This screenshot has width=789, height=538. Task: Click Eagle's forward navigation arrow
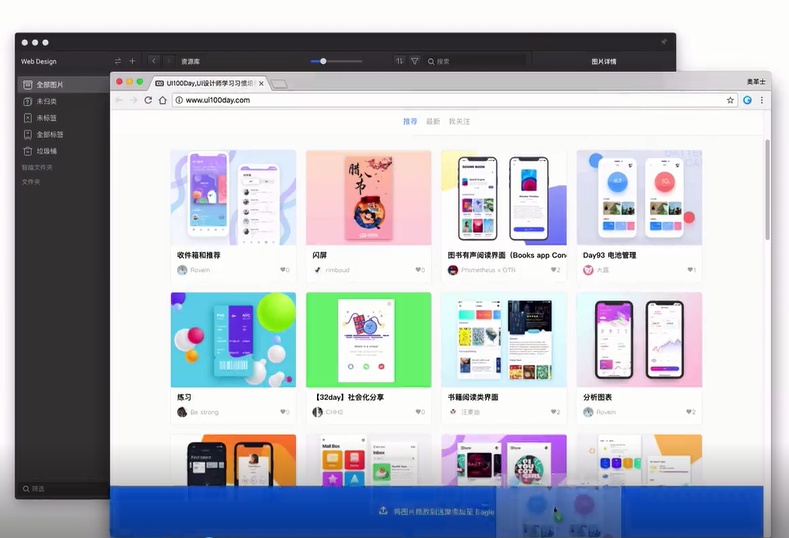[x=169, y=61]
